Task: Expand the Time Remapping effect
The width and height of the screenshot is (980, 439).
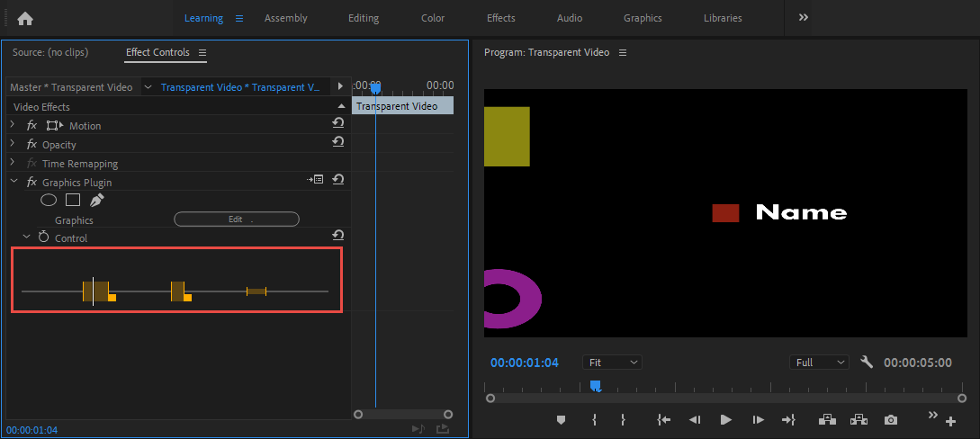Action: click(x=13, y=163)
